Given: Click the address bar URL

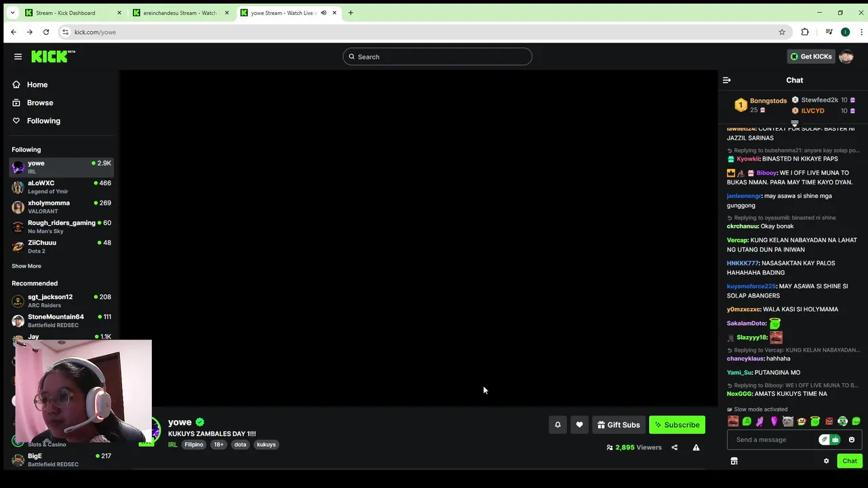Looking at the screenshot, I should (x=95, y=32).
